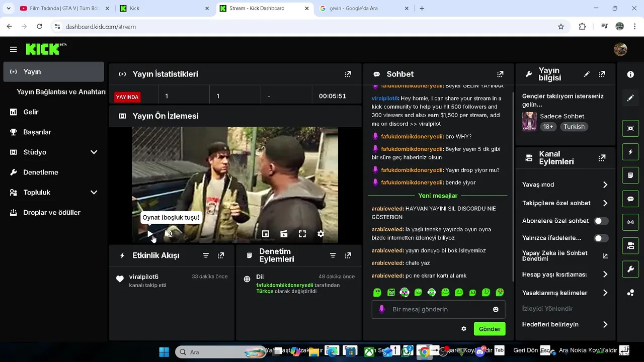Open the Windows taskbar search box

pos(220,352)
